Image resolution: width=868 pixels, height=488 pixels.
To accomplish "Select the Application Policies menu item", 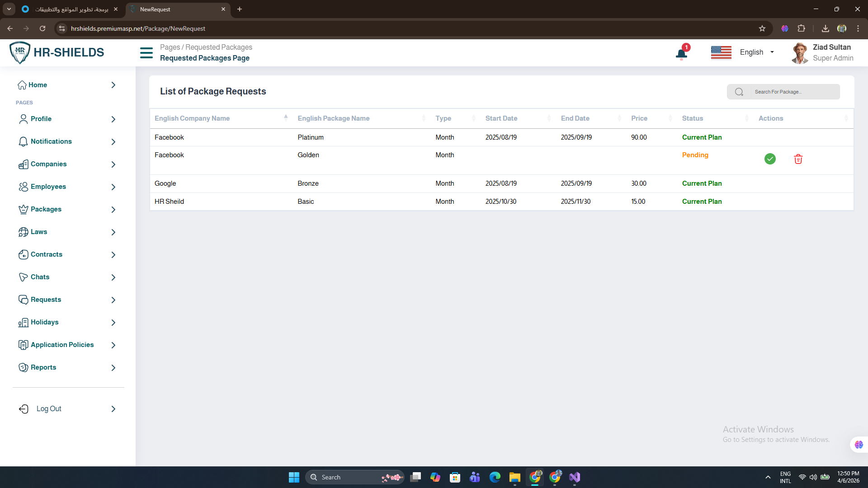I will [x=62, y=345].
